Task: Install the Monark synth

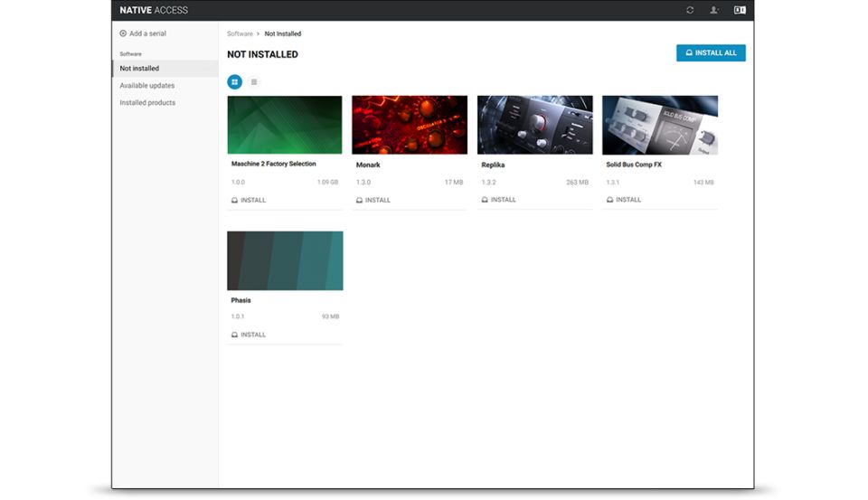Action: pyautogui.click(x=373, y=200)
